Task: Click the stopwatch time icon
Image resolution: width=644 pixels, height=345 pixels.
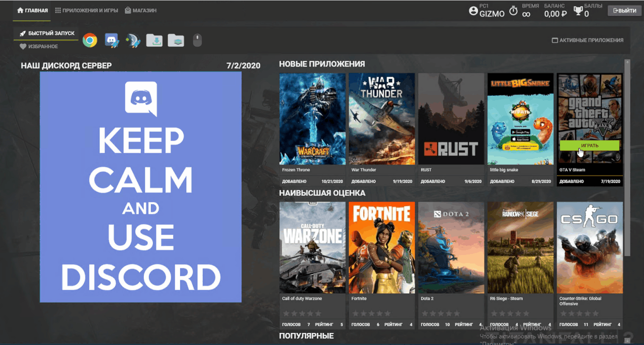Action: [x=513, y=11]
